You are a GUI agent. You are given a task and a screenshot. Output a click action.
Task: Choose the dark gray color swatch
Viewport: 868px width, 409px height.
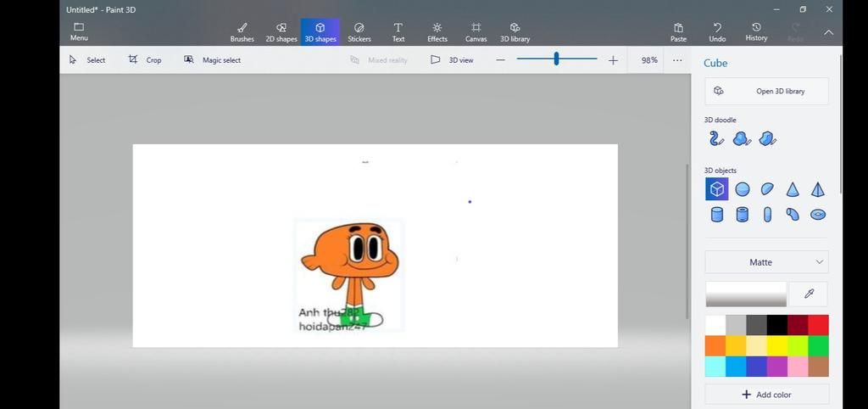(756, 325)
